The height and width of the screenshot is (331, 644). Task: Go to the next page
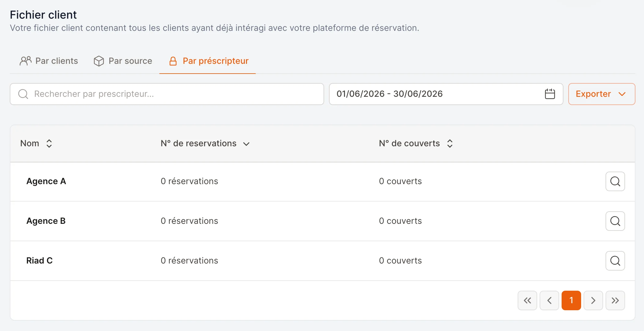(x=593, y=300)
